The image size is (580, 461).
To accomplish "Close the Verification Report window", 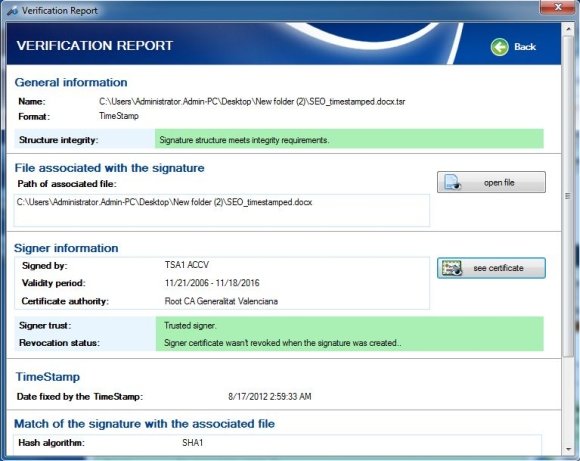I will tap(558, 7).
